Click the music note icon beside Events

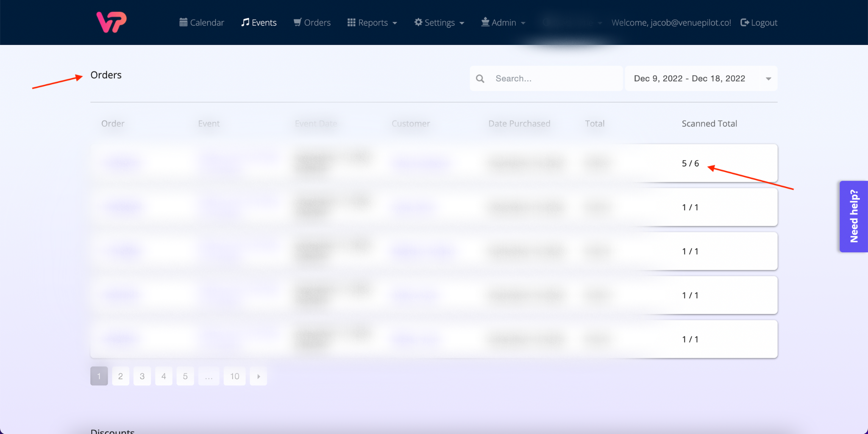coord(245,22)
